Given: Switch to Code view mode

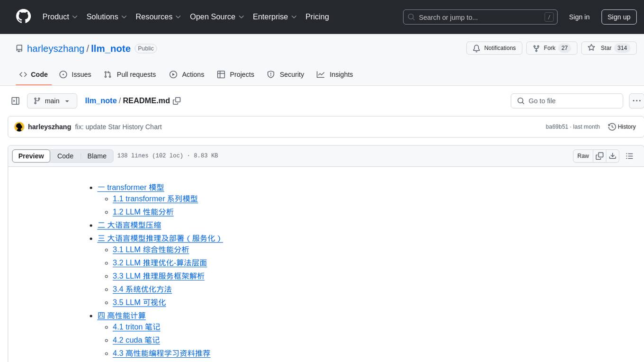Looking at the screenshot, I should tap(65, 156).
